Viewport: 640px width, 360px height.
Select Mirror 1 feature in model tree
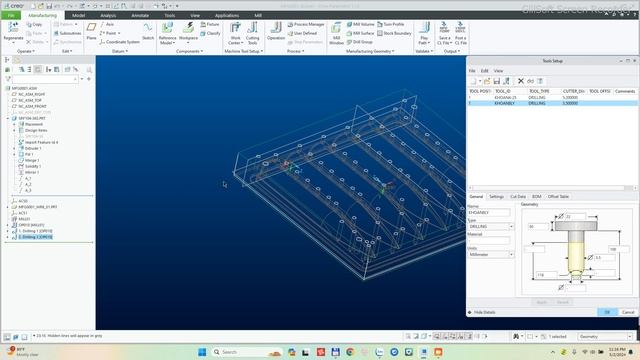[x=32, y=172]
